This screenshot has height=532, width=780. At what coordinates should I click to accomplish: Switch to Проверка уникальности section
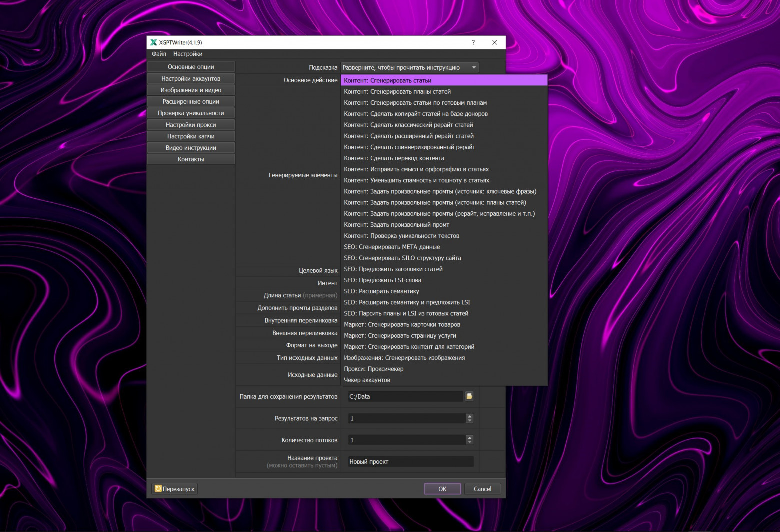click(191, 113)
